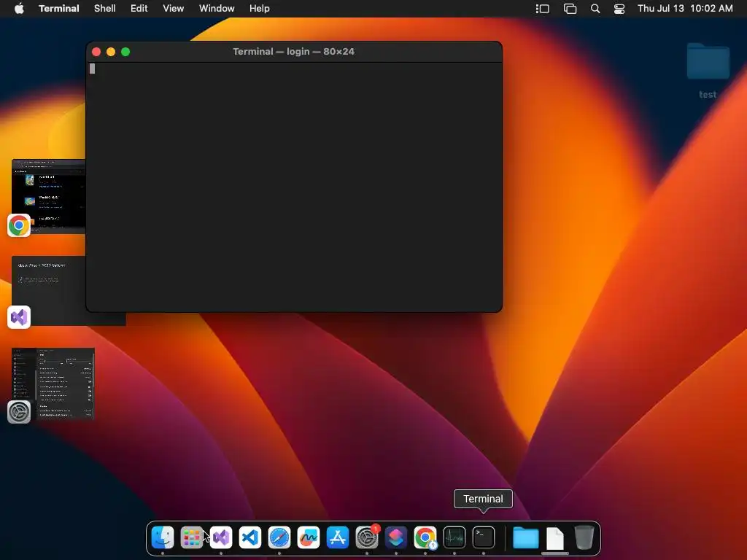This screenshot has width=747, height=560.
Task: Open the View menu
Action: point(174,9)
